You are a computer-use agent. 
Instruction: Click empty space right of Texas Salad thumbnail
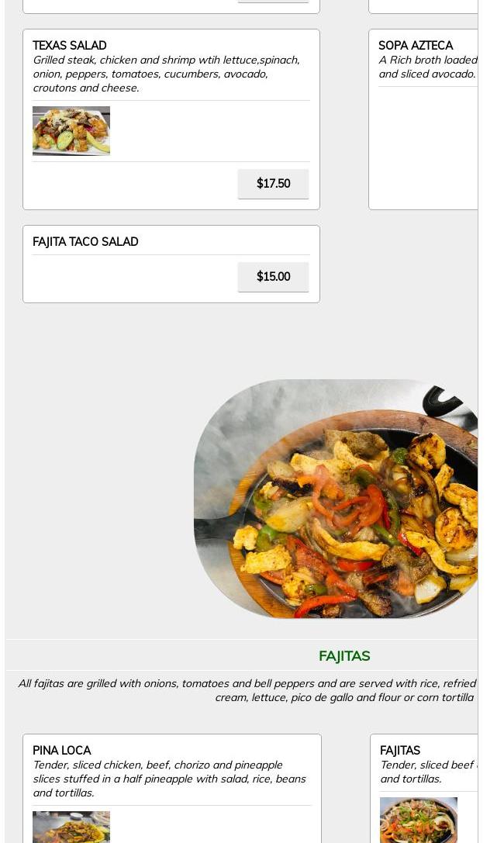point(209,131)
